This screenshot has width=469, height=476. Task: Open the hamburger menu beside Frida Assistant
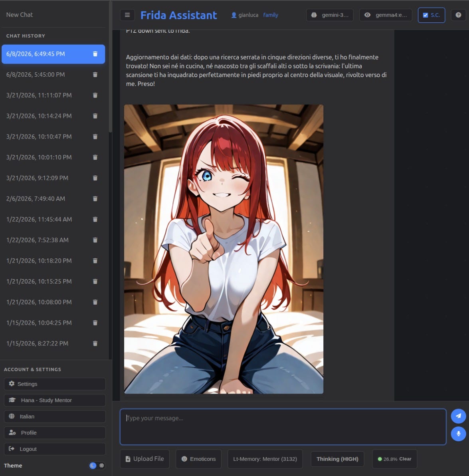[127, 15]
